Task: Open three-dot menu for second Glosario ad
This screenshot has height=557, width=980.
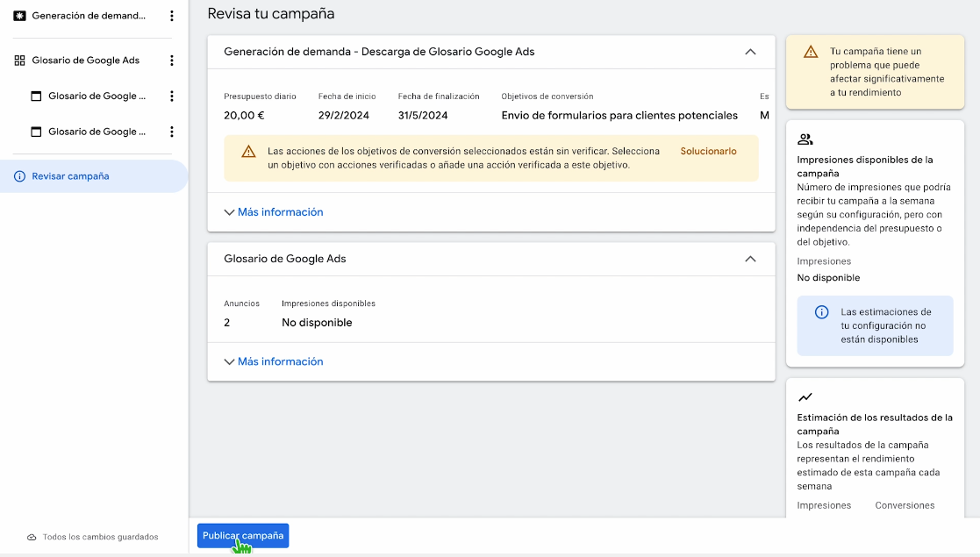Action: click(172, 132)
